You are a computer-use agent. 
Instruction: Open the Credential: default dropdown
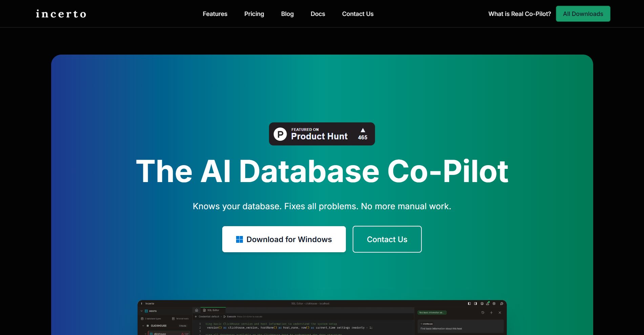210,317
